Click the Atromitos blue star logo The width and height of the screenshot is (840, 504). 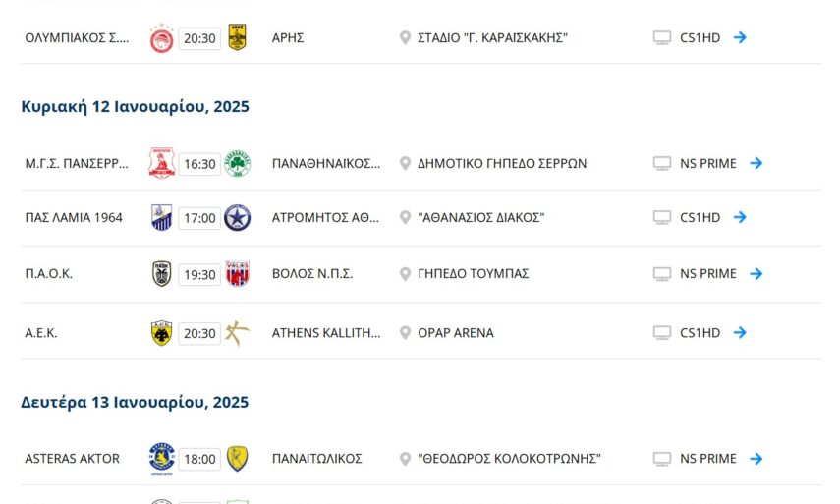click(x=237, y=218)
